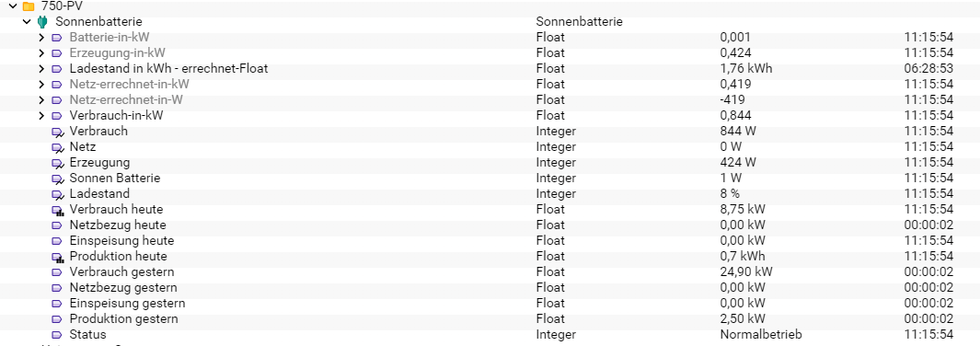
Task: Expand the Batterie-in-kW variable
Action: coord(42,38)
